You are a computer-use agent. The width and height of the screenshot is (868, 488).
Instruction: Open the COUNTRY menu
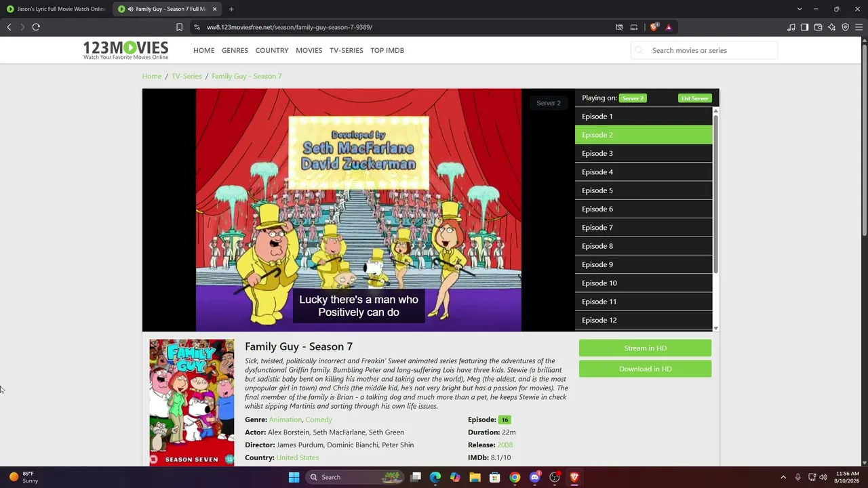272,50
